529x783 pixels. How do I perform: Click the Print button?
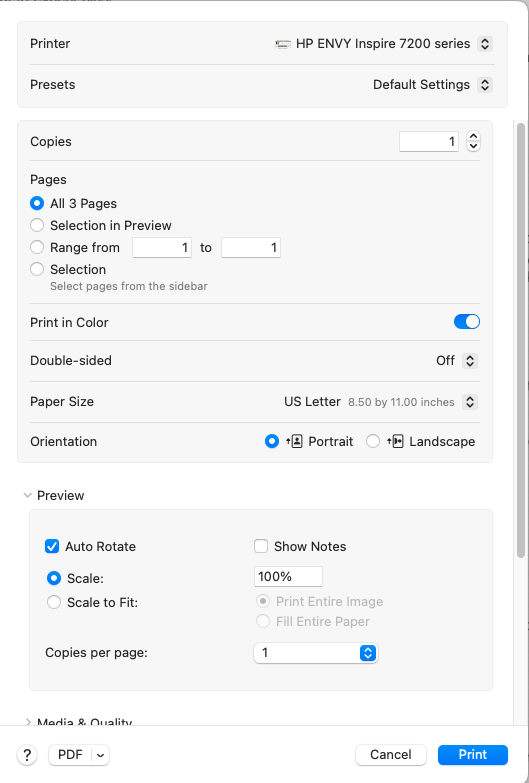[x=473, y=755]
